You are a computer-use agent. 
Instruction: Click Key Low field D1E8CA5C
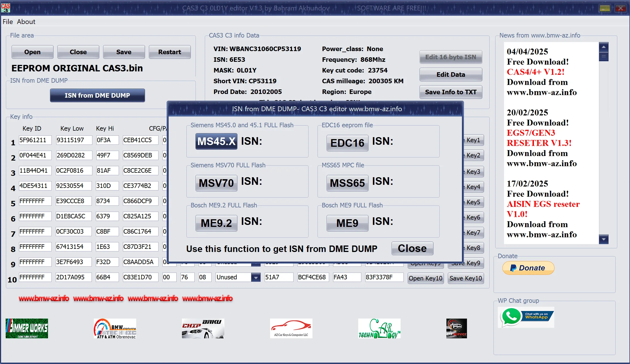(x=74, y=216)
